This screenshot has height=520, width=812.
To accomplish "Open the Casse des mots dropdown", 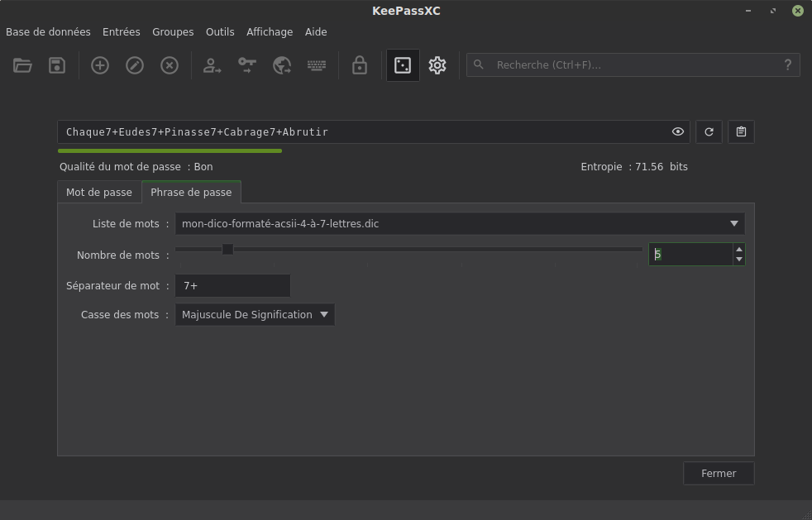I will tap(256, 315).
